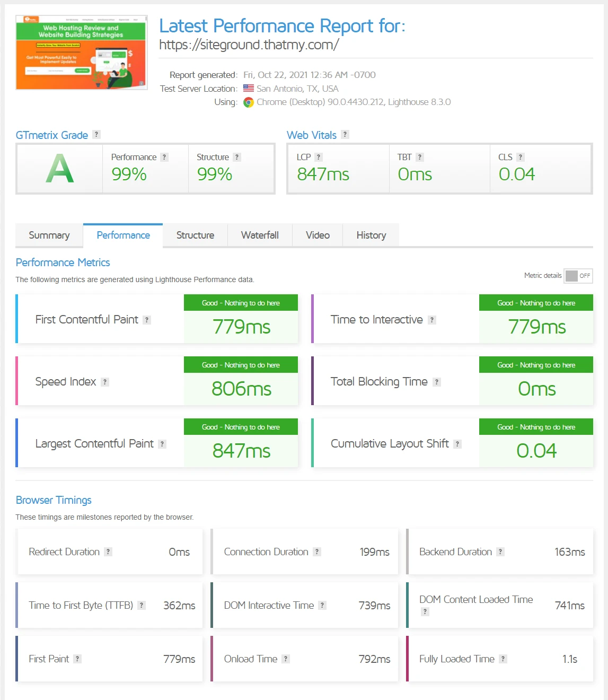Open First Contentful Paint help tooltip

pyautogui.click(x=148, y=319)
